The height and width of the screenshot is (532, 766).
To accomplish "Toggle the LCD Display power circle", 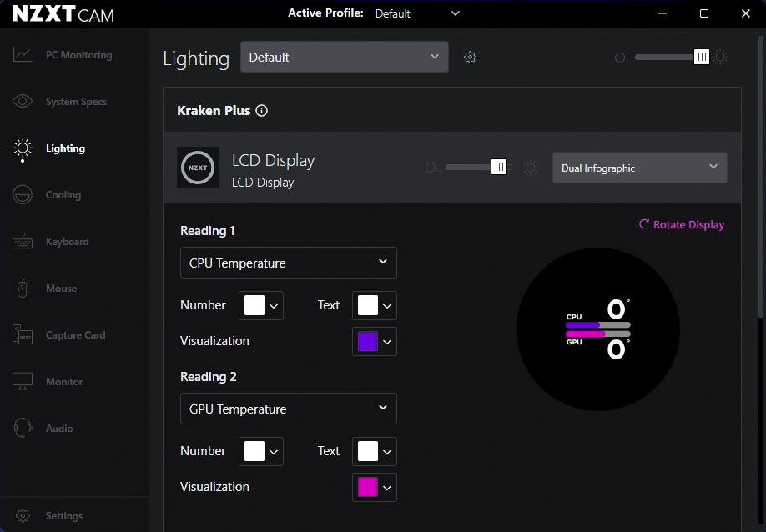I will [x=431, y=167].
